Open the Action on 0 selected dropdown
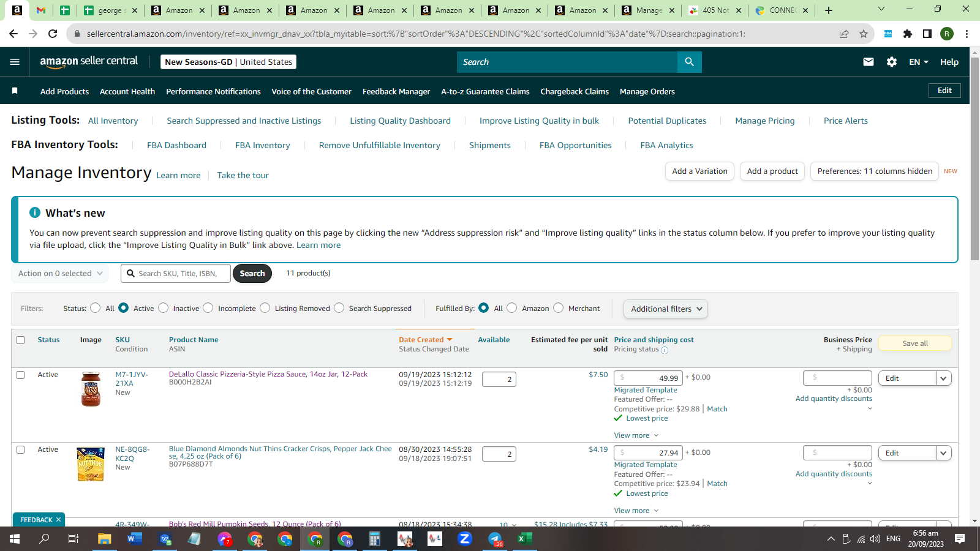The height and width of the screenshot is (551, 980). [x=60, y=274]
